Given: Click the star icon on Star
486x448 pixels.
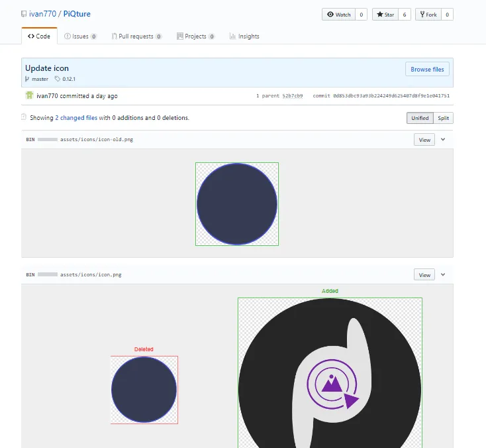Looking at the screenshot, I should 379,15.
